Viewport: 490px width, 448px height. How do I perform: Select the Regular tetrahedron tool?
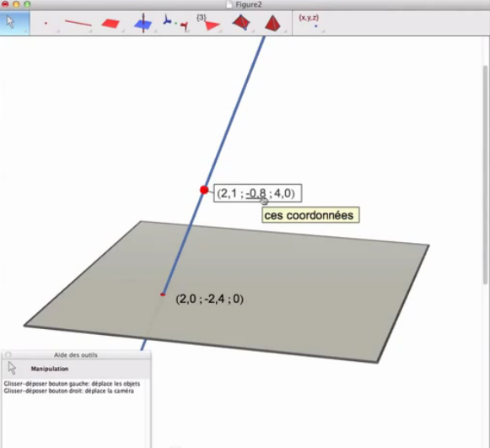coord(272,23)
